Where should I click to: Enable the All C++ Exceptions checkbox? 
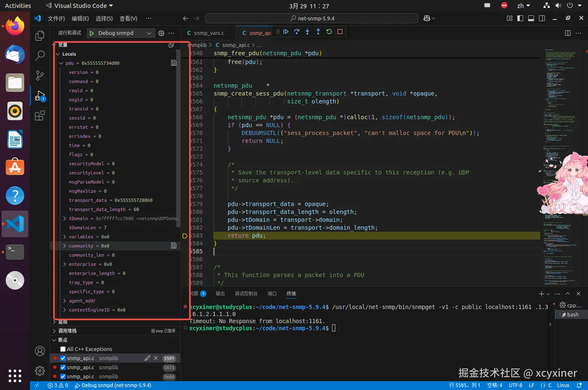63,349
